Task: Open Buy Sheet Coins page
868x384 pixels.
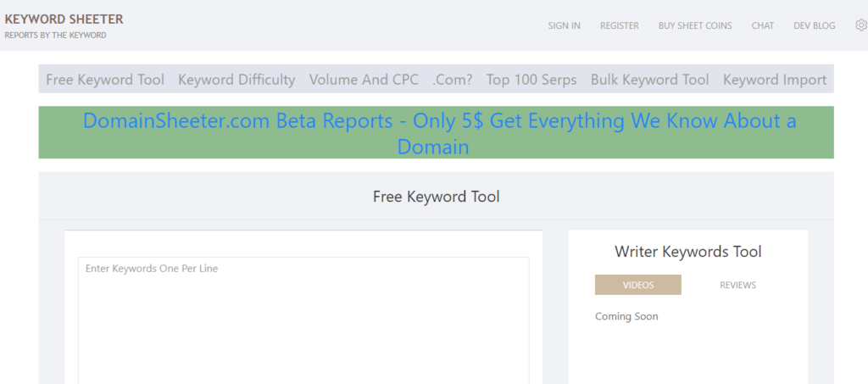Action: pos(695,25)
